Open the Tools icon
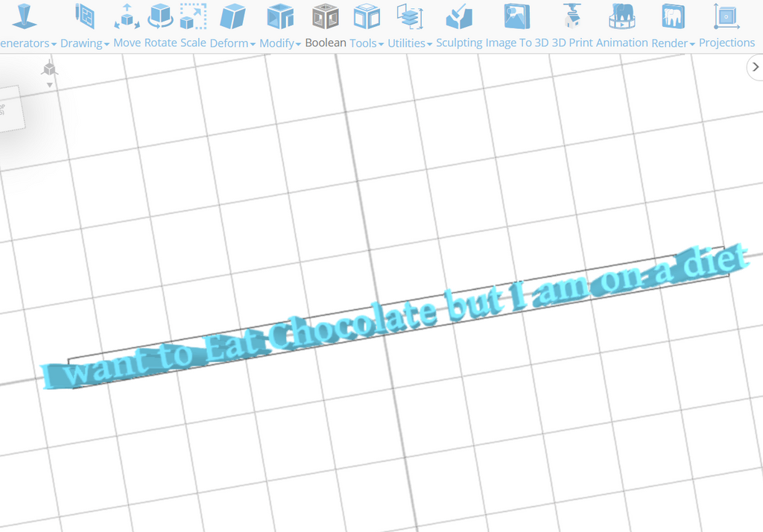 tap(367, 16)
